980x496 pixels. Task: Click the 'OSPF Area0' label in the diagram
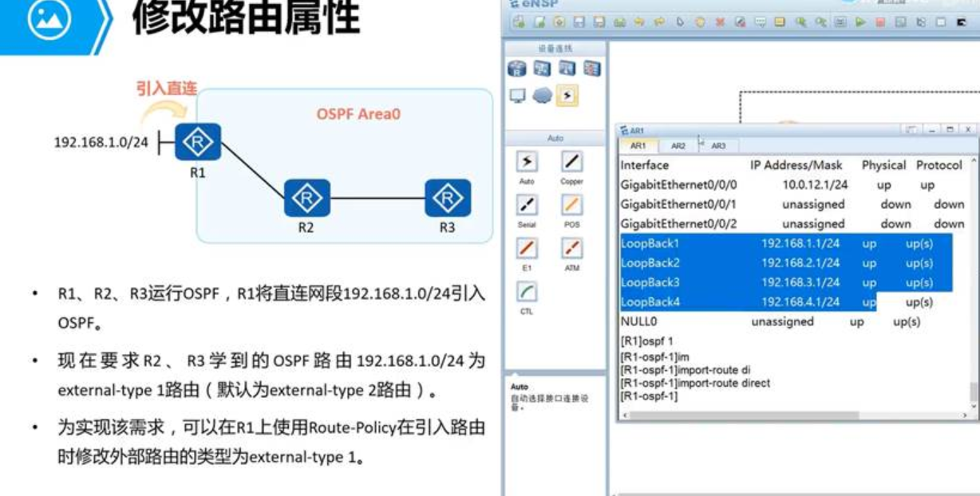pyautogui.click(x=358, y=114)
